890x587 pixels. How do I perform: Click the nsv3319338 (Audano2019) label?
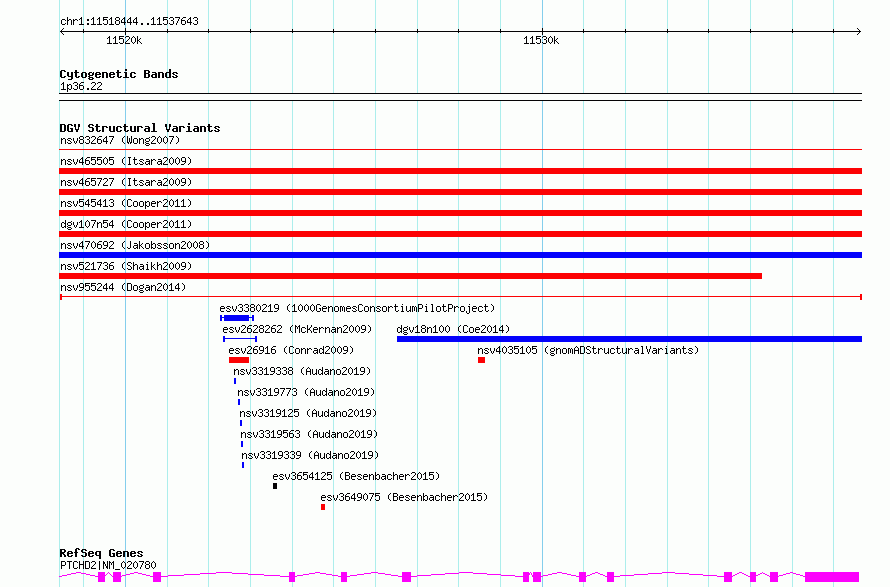[302, 371]
